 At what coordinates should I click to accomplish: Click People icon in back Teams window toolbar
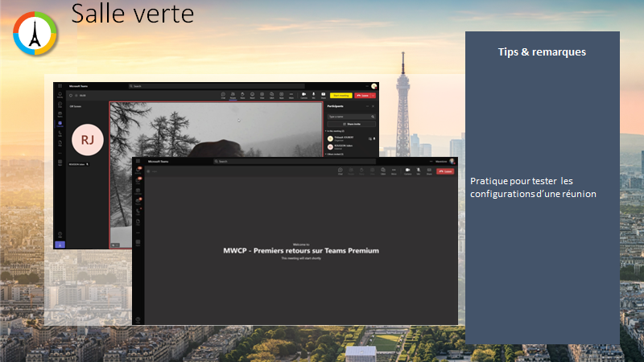(233, 95)
